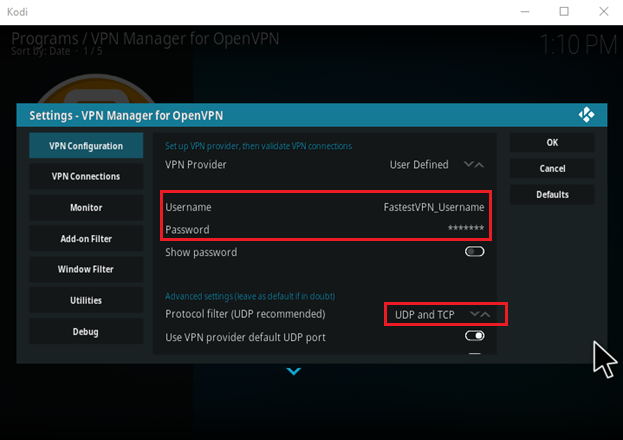The image size is (623, 440).
Task: Click the 1:10 PM clock display
Action: [578, 45]
